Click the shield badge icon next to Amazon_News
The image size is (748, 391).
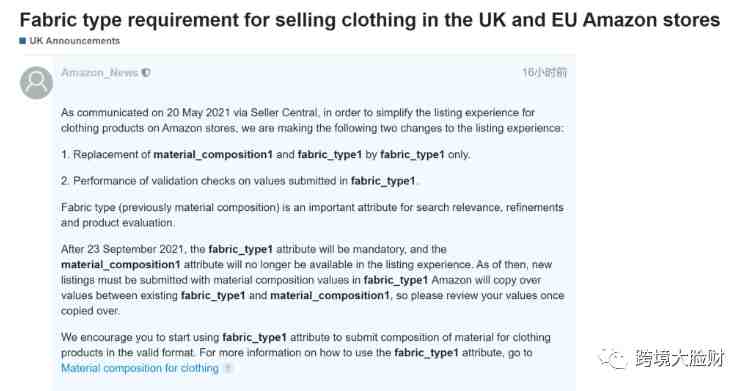point(146,72)
